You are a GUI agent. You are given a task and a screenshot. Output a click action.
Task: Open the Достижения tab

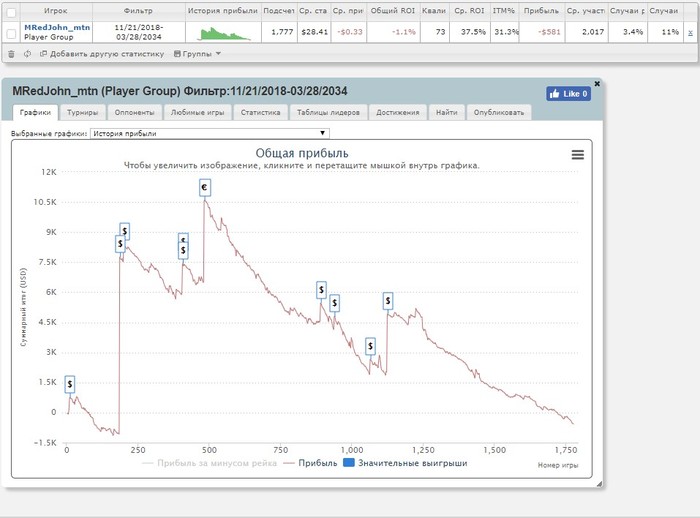pos(397,113)
